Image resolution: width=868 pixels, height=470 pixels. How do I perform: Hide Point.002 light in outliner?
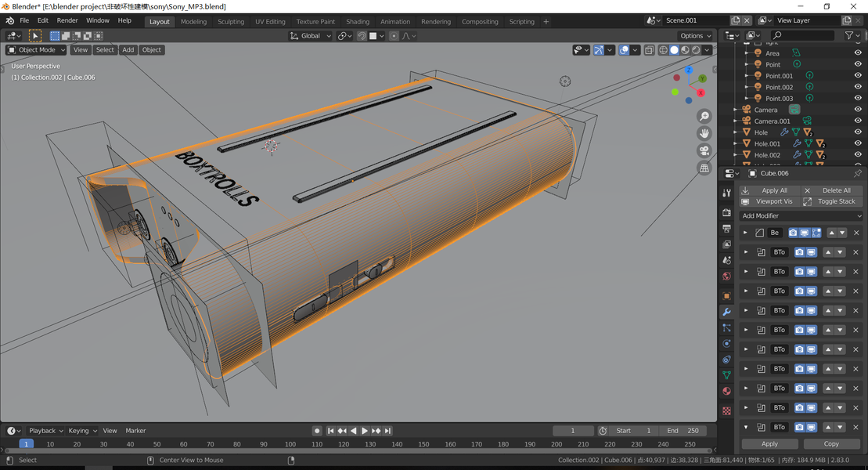tap(858, 87)
